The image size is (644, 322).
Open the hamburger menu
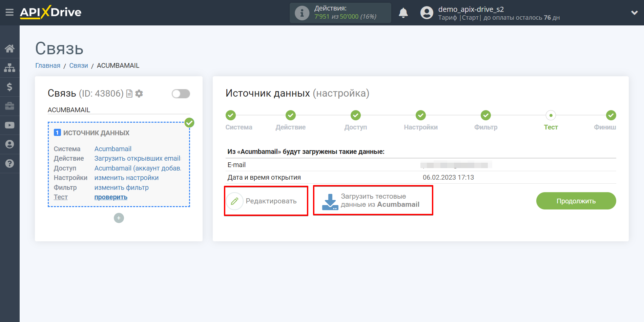9,13
